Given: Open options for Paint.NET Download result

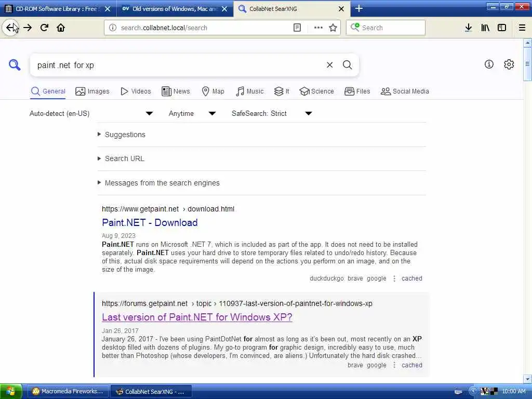Looking at the screenshot, I should point(394,278).
